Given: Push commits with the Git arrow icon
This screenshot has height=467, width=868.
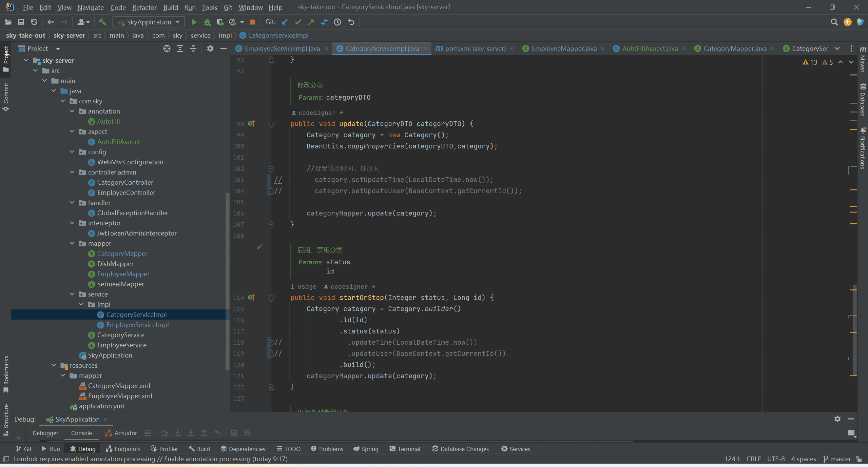Looking at the screenshot, I should [311, 22].
